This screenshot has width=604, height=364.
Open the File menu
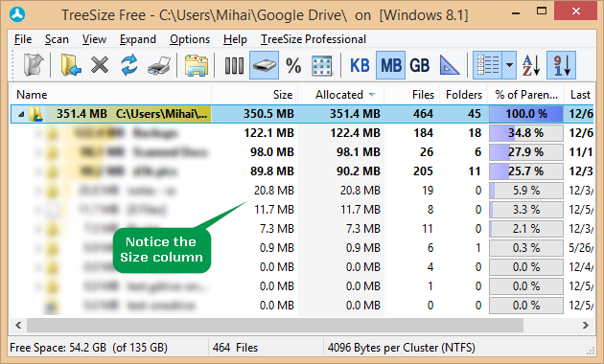click(23, 39)
